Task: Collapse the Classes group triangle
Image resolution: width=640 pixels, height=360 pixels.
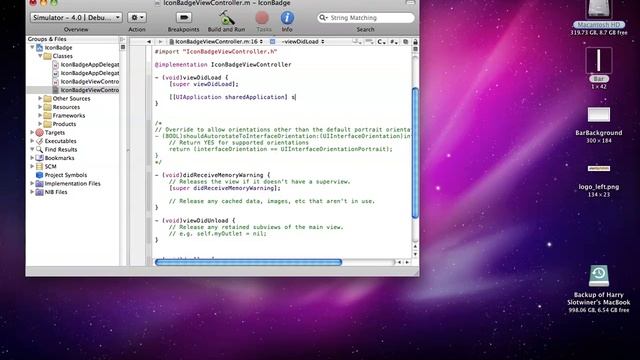Action: [x=40, y=56]
